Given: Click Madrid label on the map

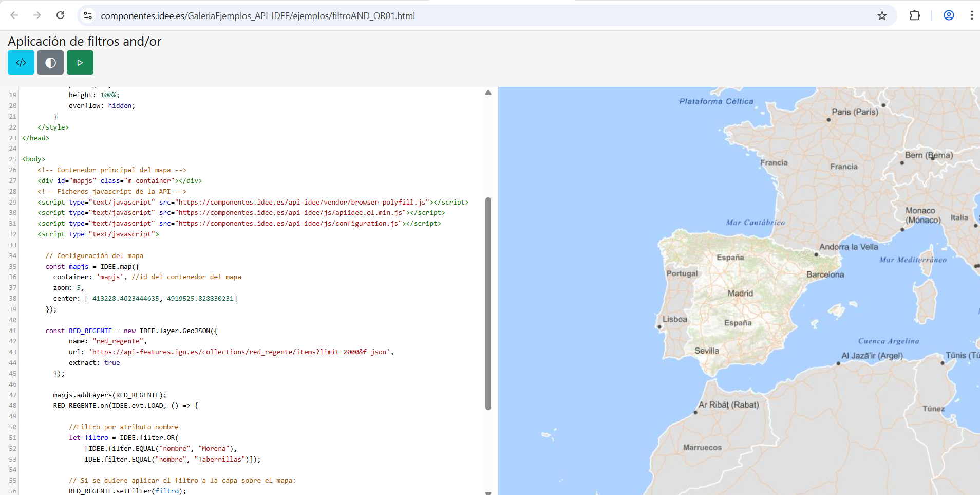Looking at the screenshot, I should (740, 294).
